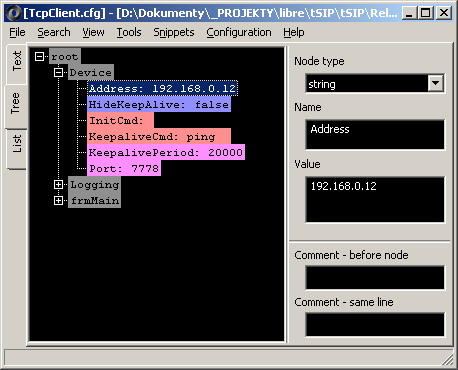Open the View menu
458x370 pixels.
pos(93,32)
